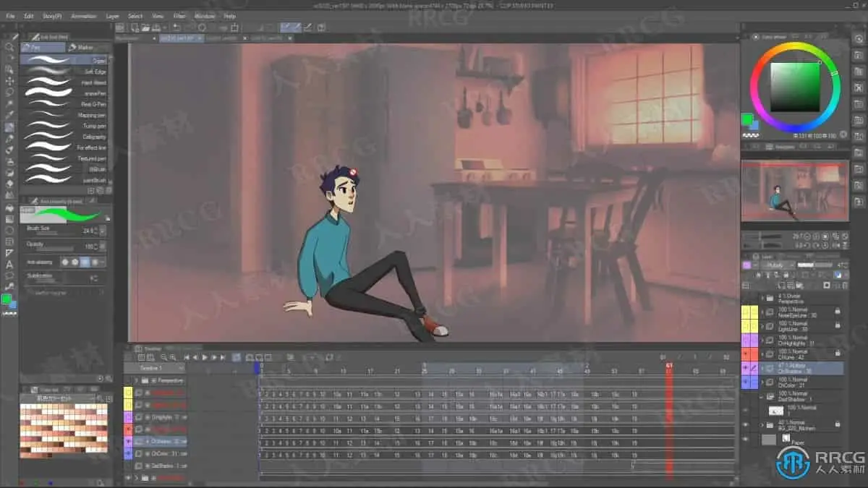The image size is (868, 488).
Task: Select the Real G-Pen brush
Action: point(65,104)
